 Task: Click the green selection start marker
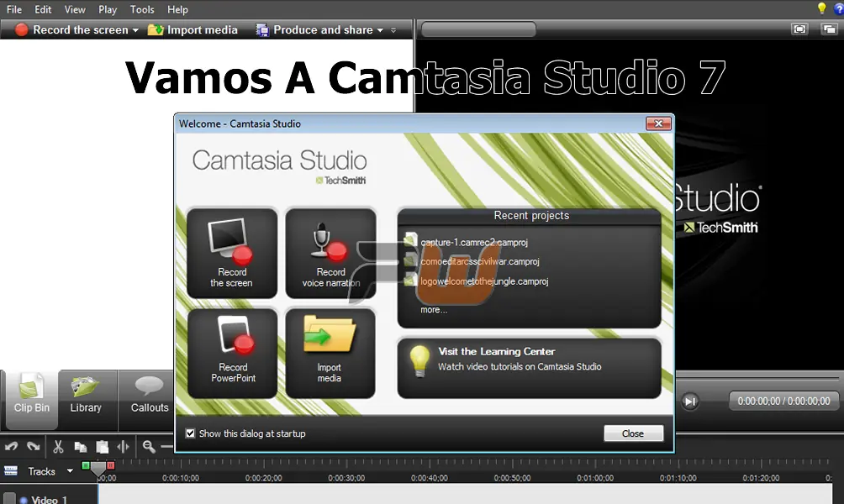click(x=86, y=465)
